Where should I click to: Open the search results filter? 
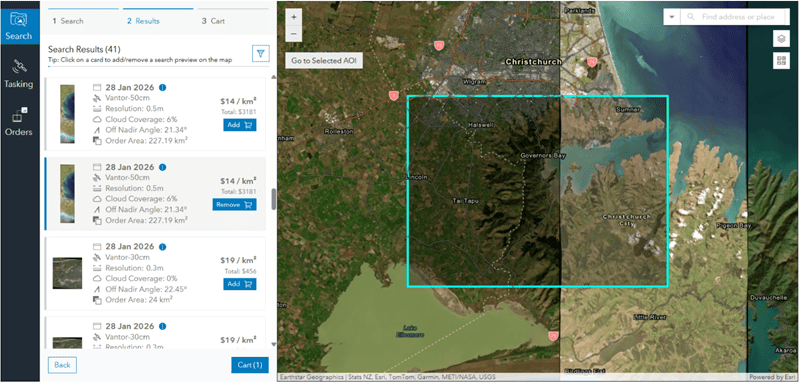261,53
